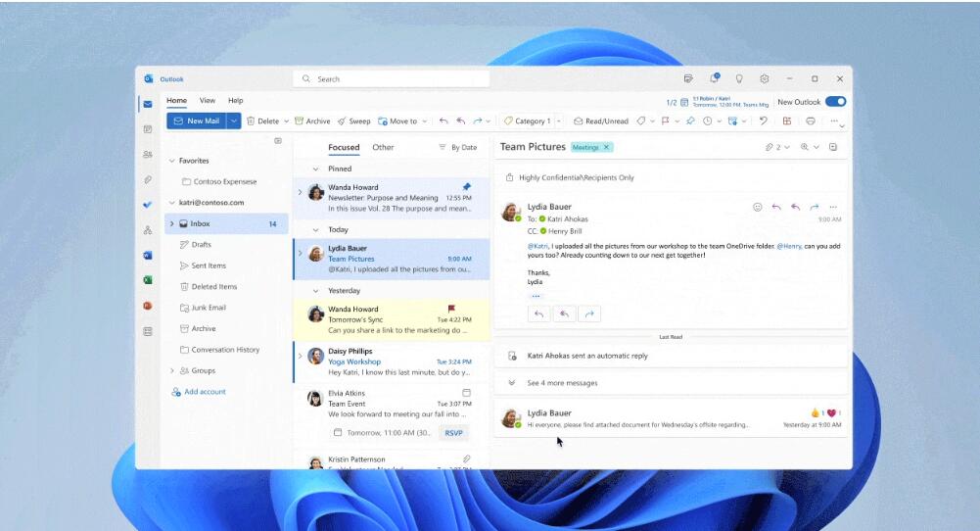This screenshot has width=980, height=531.
Task: Open the Help ribbon tab
Action: 236,100
